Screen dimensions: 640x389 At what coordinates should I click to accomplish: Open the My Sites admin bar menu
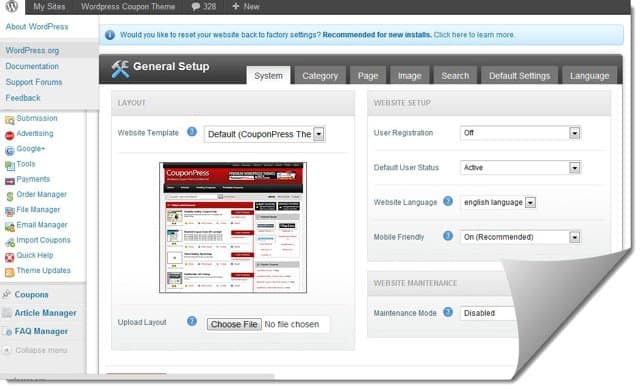49,7
